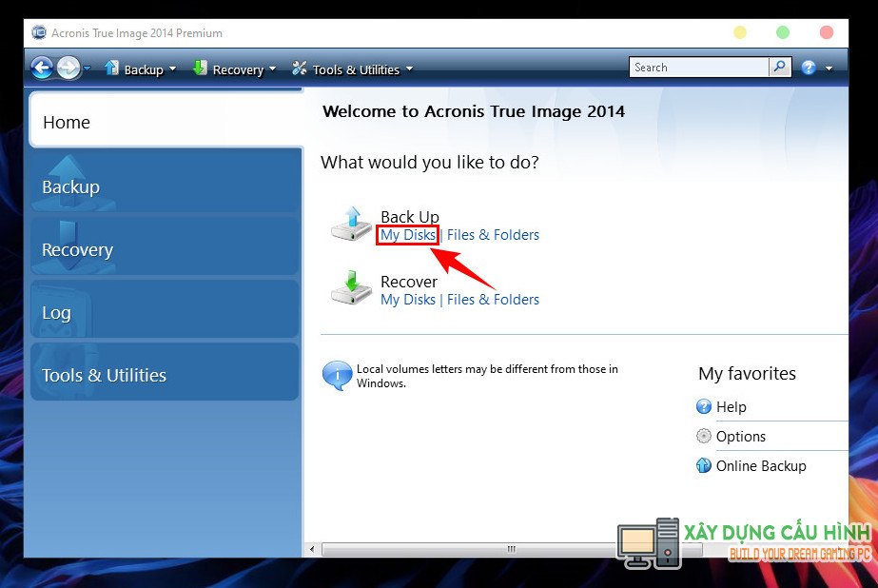Screen dimensions: 878x588
Task: Open the Tools & Utilities sidebar tab
Action: click(104, 376)
